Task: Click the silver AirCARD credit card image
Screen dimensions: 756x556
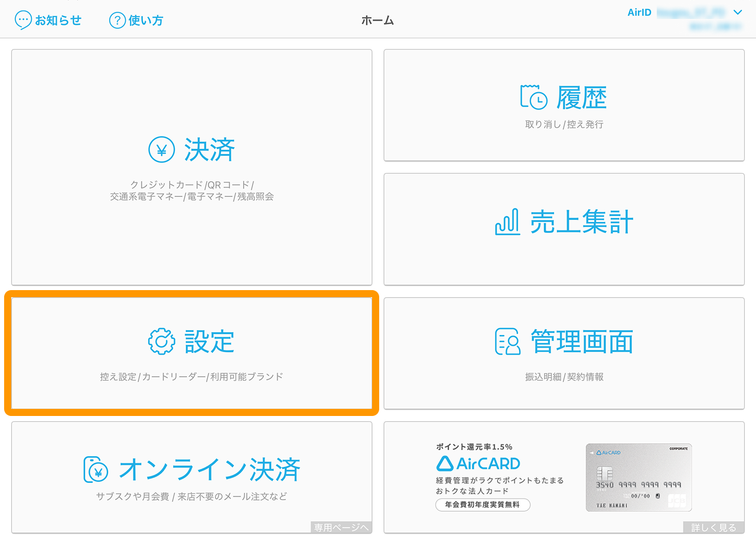Action: (x=638, y=477)
